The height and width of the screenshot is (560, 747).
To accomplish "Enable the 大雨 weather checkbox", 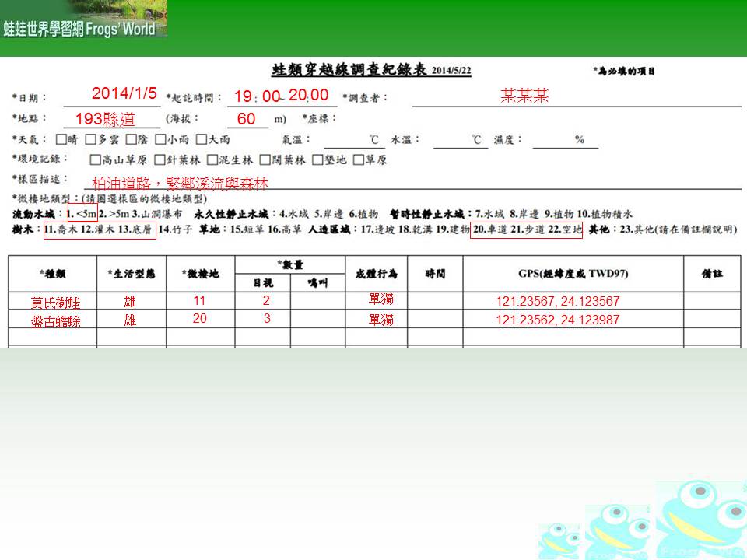I will tap(202, 140).
